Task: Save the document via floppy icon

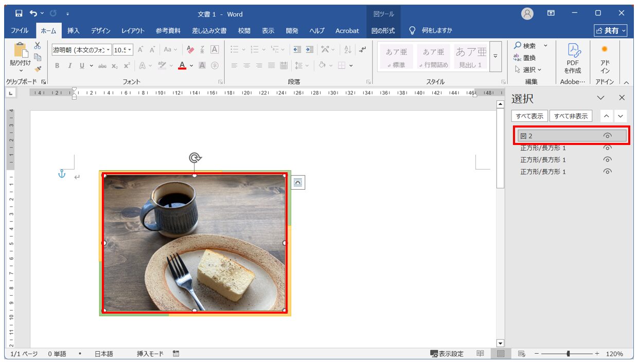Action: 19,14
